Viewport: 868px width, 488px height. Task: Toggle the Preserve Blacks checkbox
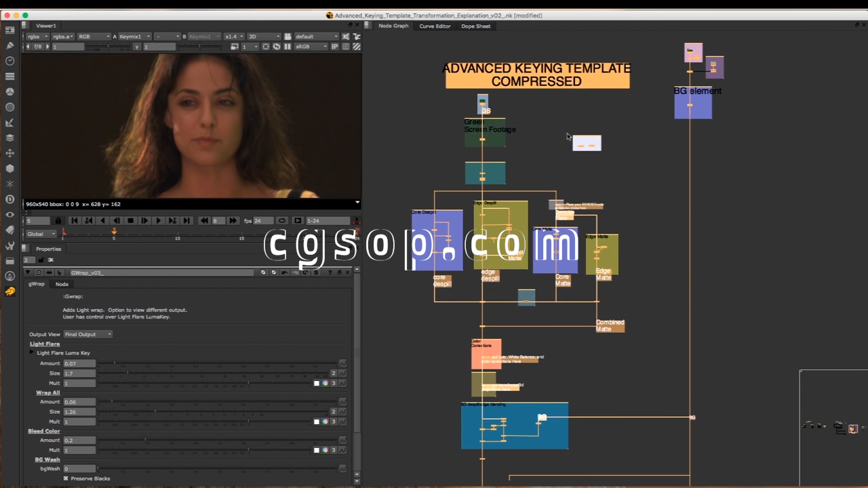coord(66,479)
